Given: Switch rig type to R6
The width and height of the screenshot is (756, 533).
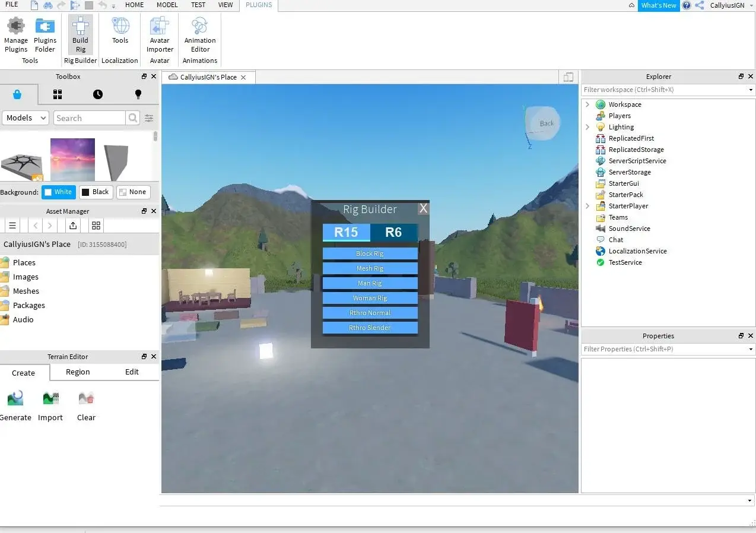Looking at the screenshot, I should [393, 232].
